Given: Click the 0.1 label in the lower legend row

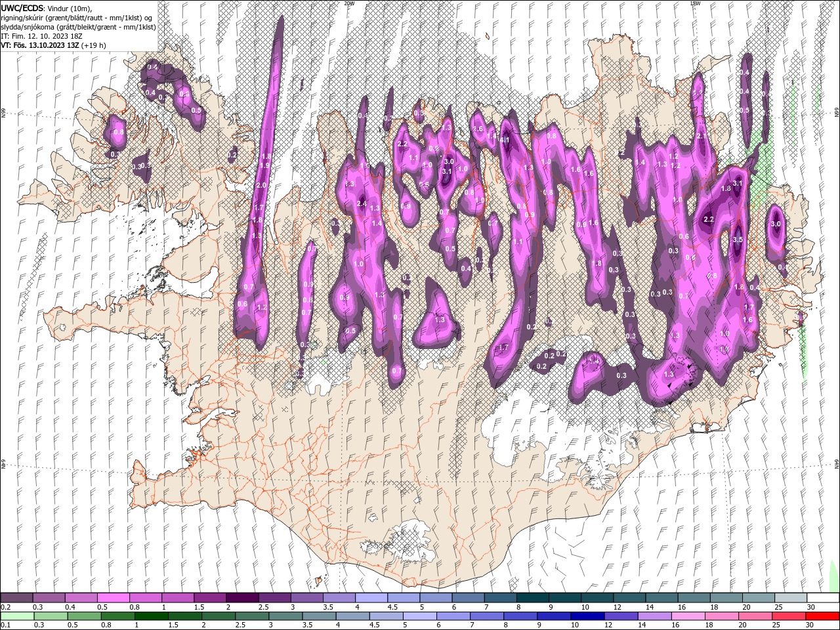Looking at the screenshot, I should coord(5,625).
